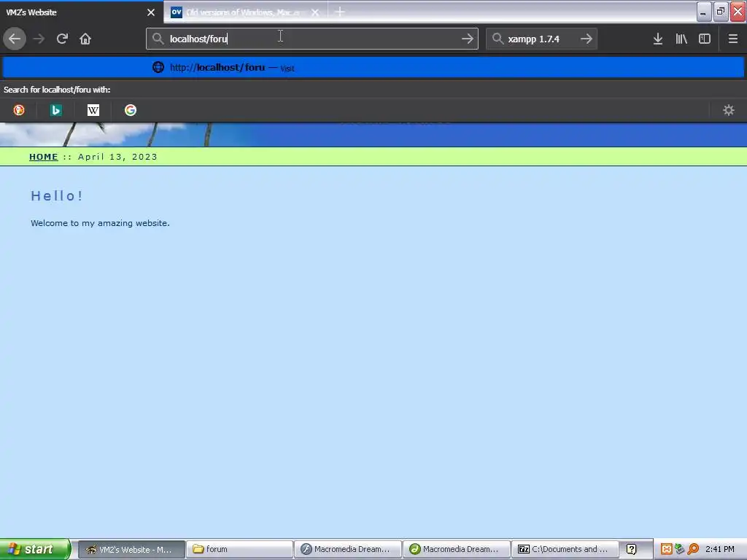Screen dimensions: 747x560
Task: Click 'Search for localhost/foru with:' label
Action: click(57, 90)
